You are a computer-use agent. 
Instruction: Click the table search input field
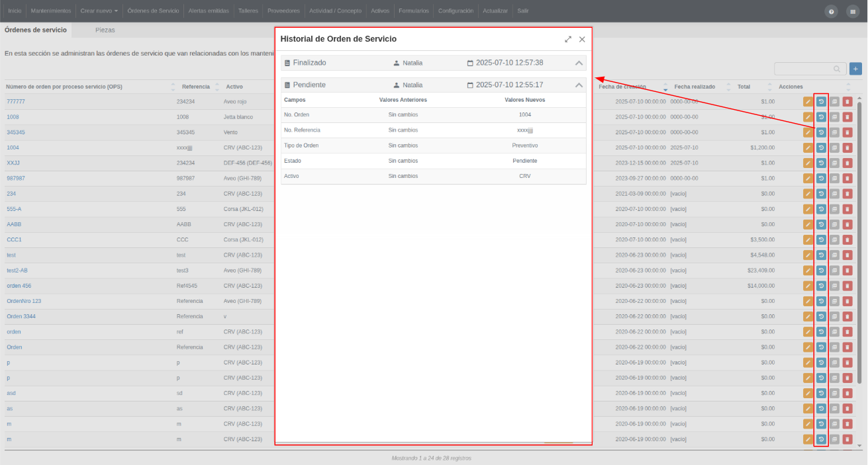tap(805, 69)
